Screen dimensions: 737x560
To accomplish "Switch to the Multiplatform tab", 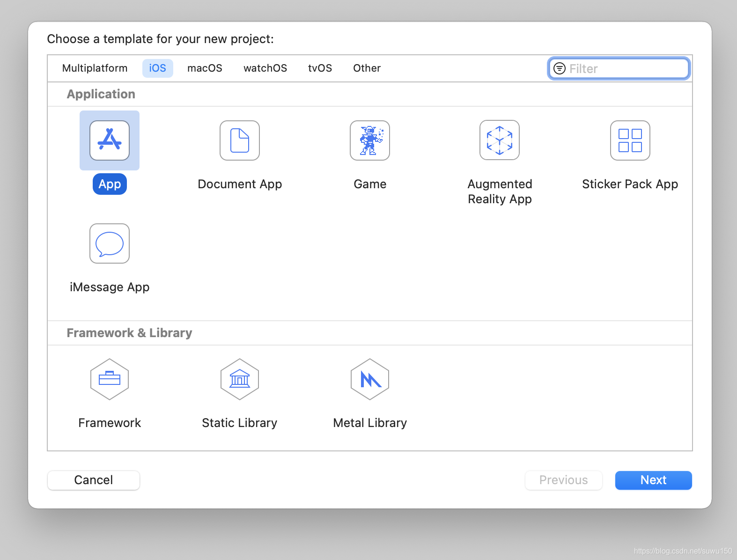I will tap(95, 68).
